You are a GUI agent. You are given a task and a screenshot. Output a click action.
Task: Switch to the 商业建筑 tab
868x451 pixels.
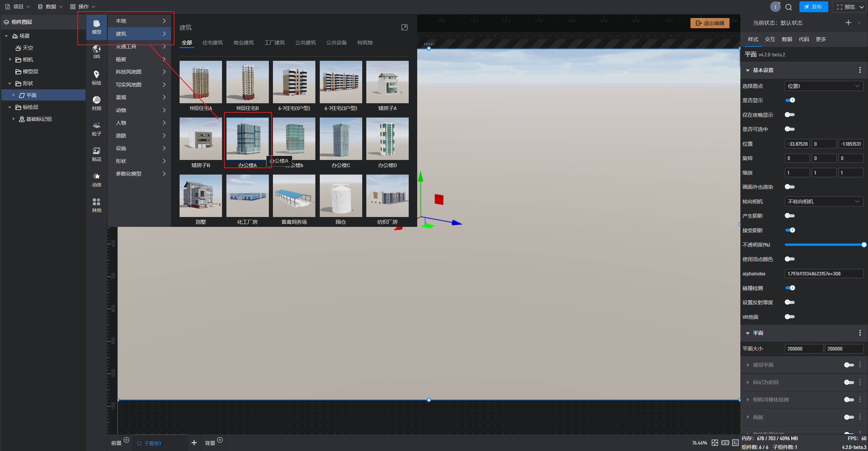tap(243, 43)
